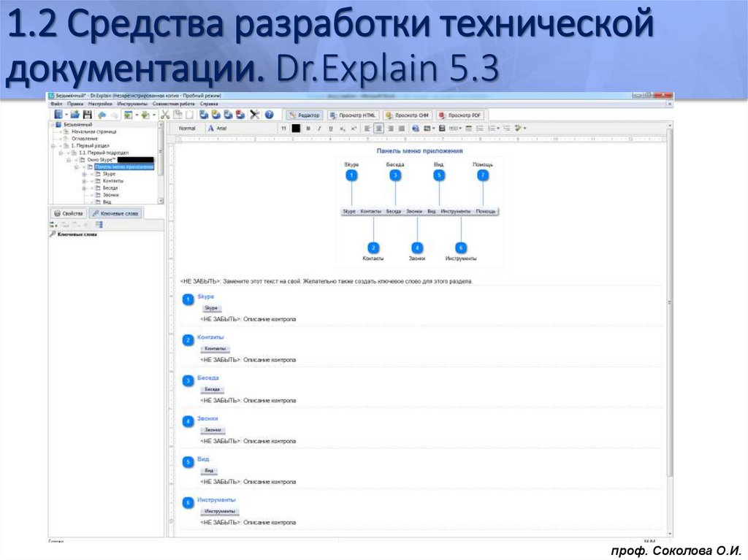Click the Просмотр HTML button
The image size is (748, 560).
tap(354, 114)
